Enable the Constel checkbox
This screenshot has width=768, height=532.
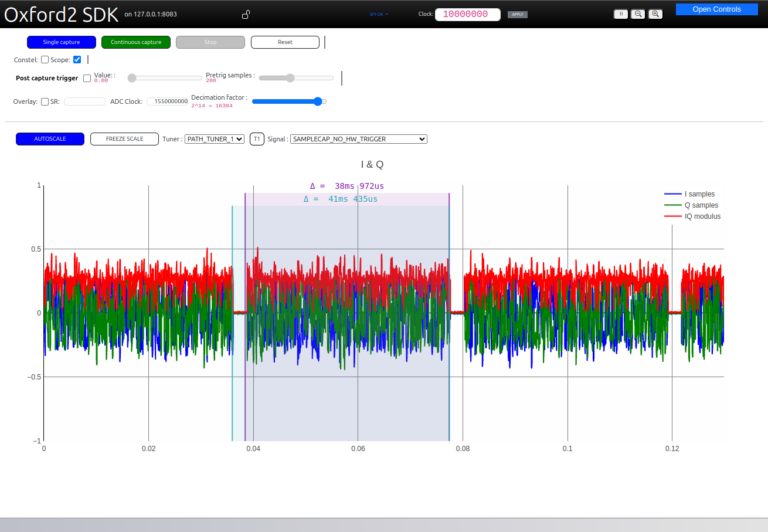click(x=44, y=60)
